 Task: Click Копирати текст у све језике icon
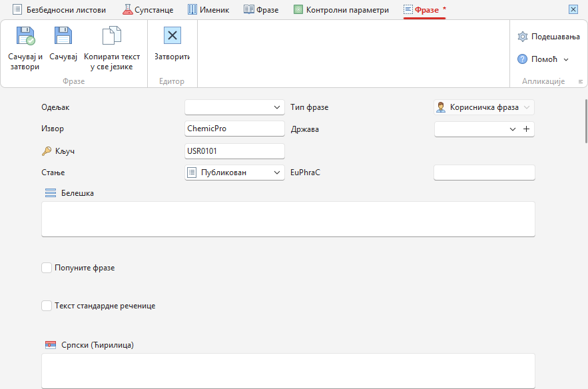[112, 36]
